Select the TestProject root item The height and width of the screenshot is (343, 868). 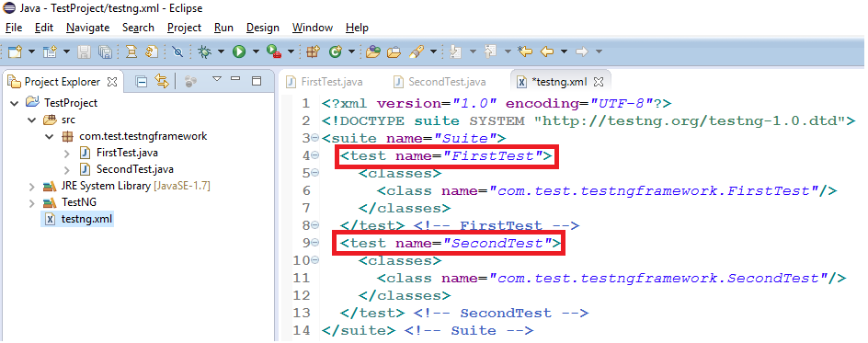pyautogui.click(x=62, y=103)
